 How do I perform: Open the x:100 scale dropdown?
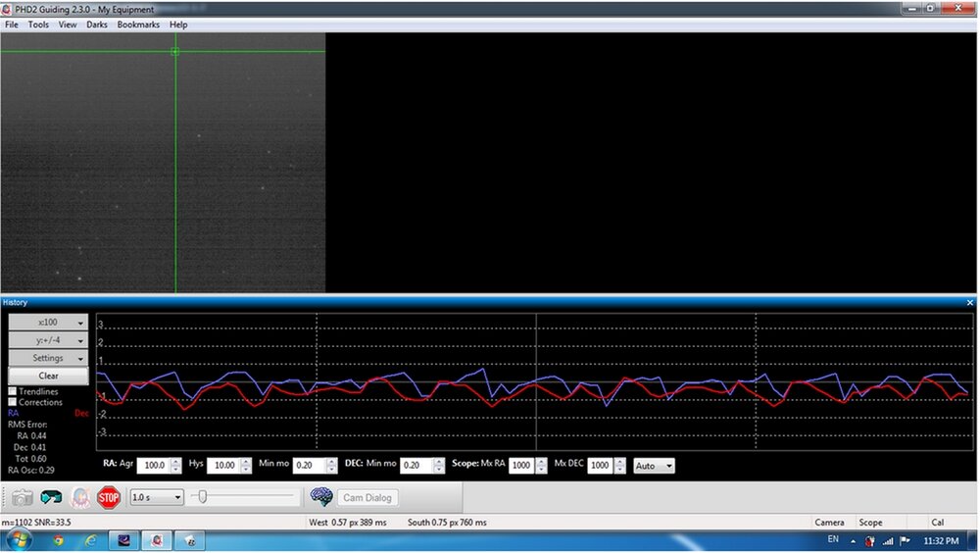pos(48,322)
